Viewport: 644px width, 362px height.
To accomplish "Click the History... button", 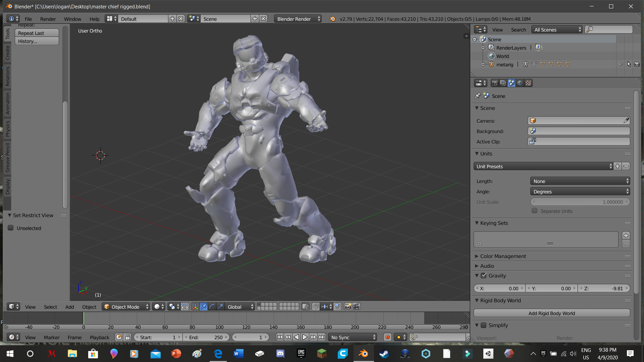I will click(37, 41).
